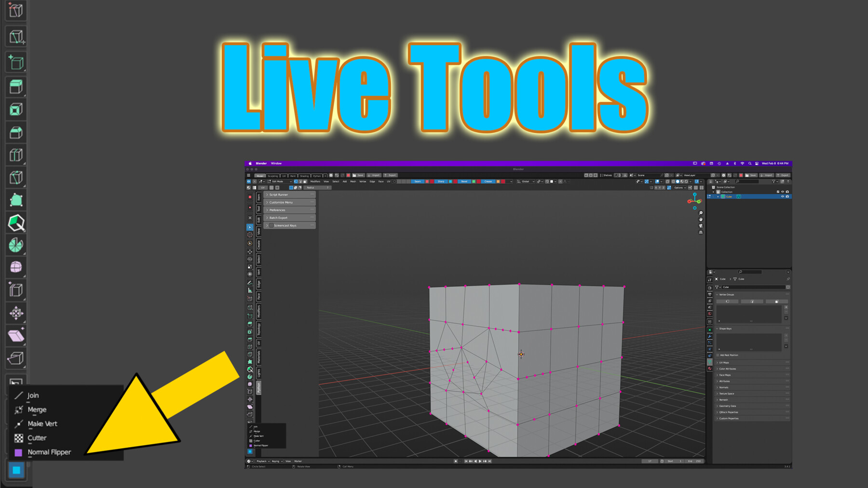
Task: Click the End frame field in the timeline
Action: (x=694, y=461)
